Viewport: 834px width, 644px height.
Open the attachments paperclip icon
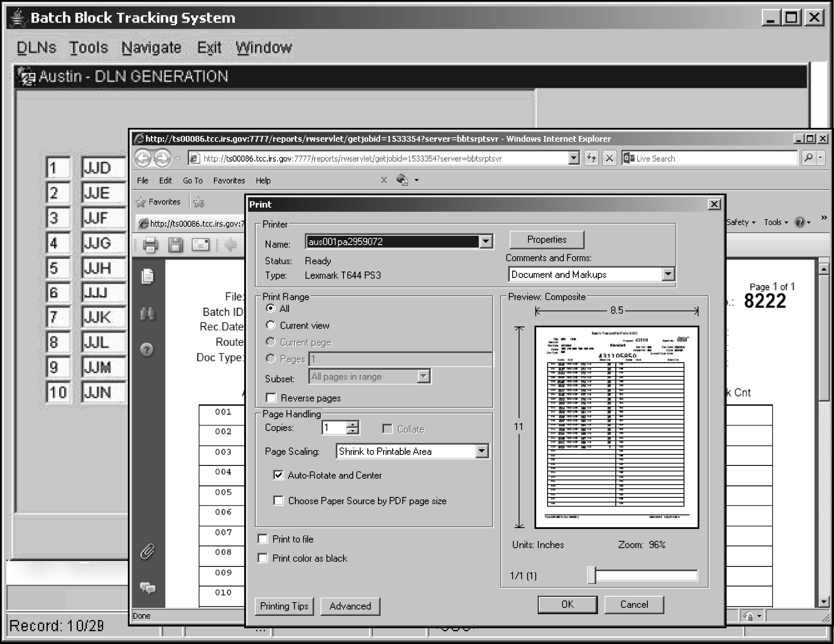pyautogui.click(x=147, y=552)
